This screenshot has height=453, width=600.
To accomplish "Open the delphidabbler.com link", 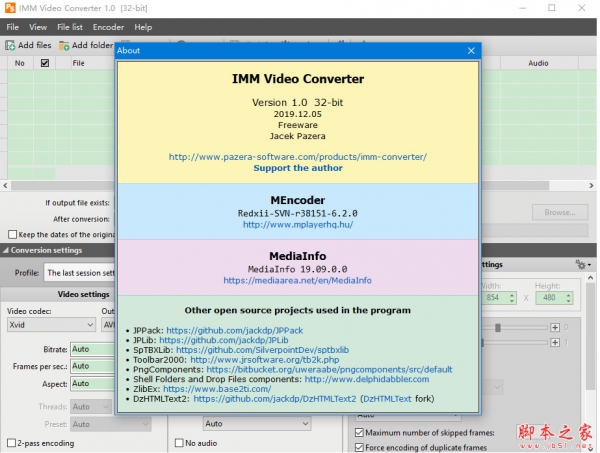I will click(x=367, y=379).
